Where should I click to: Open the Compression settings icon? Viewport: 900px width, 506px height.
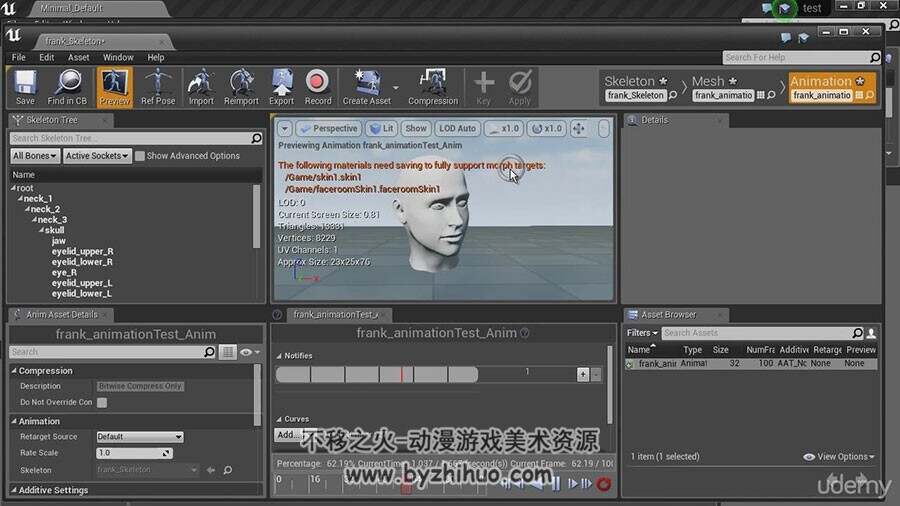tap(433, 87)
